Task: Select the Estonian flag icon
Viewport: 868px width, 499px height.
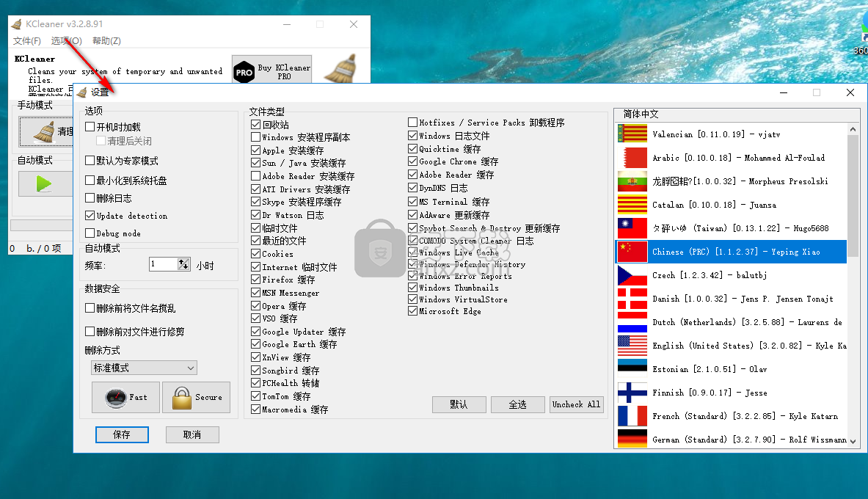Action: tap(632, 369)
